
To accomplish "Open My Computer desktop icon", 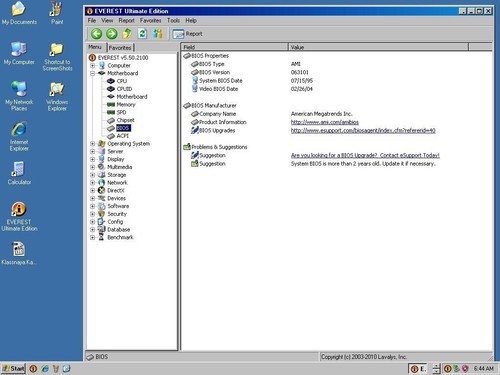I will [19, 53].
